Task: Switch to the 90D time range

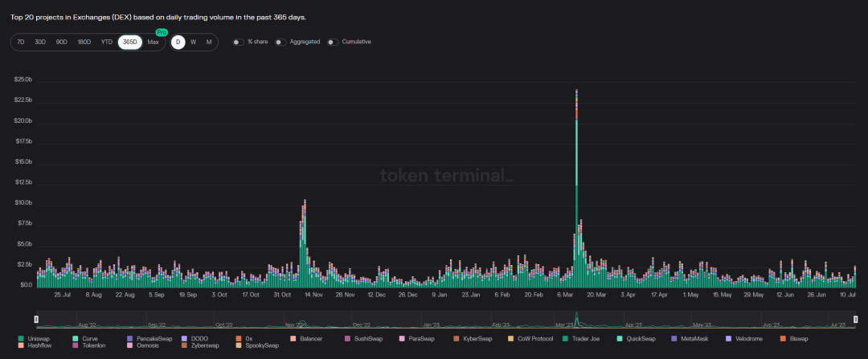Action: click(x=62, y=42)
